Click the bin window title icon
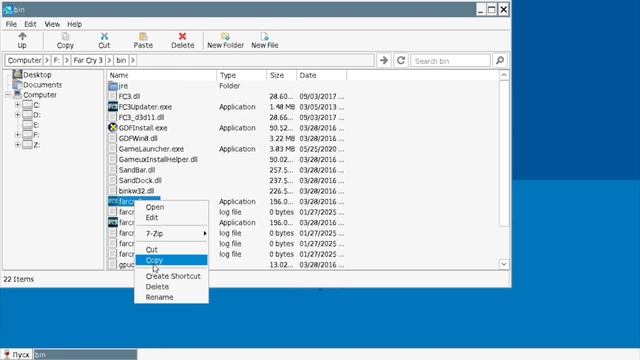Screen dimensions: 640x360 click(x=8, y=9)
